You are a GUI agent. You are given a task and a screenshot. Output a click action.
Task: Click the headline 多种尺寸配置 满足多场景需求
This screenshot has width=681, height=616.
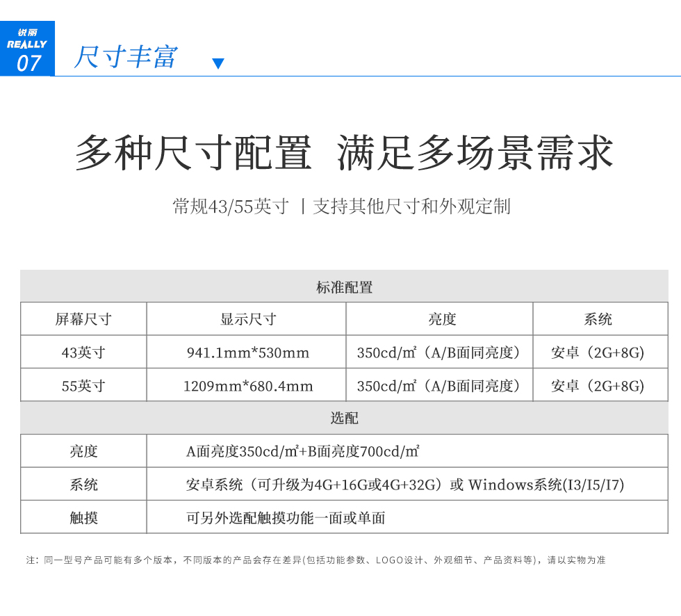pyautogui.click(x=344, y=152)
